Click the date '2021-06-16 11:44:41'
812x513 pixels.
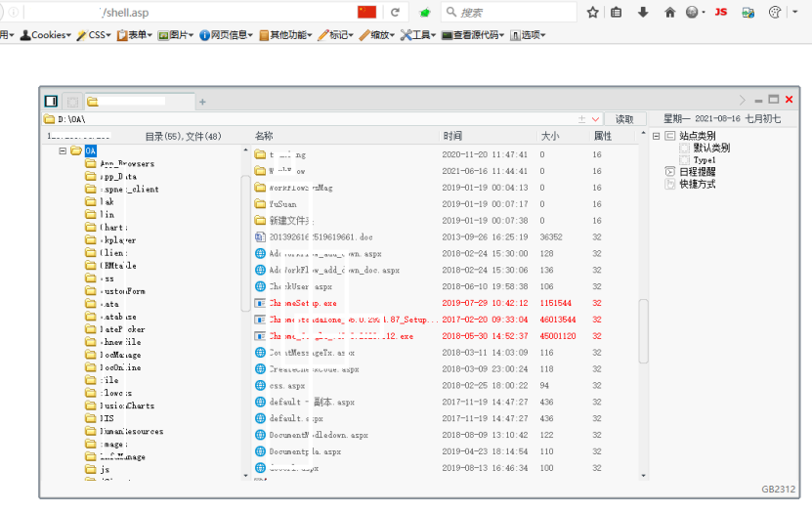coord(485,171)
